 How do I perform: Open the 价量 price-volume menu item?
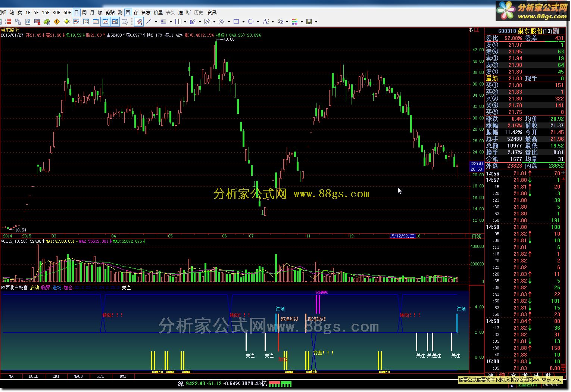tap(158, 12)
